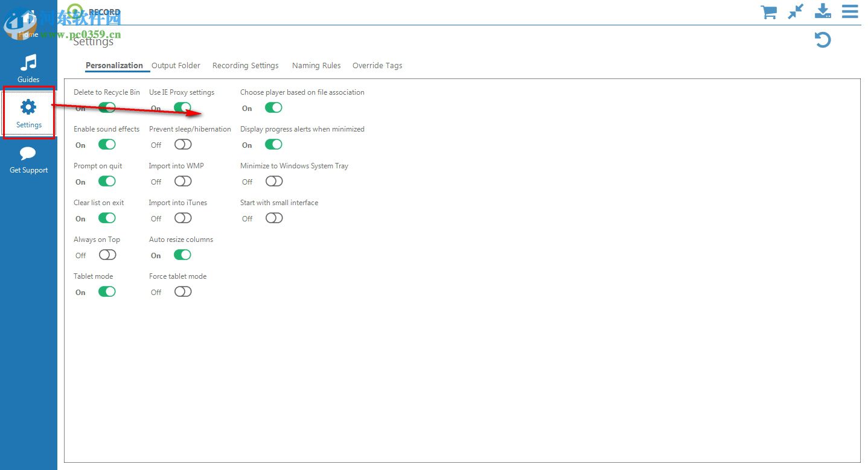Click the 'Auto resize columns' label text
Image resolution: width=868 pixels, height=470 pixels.
coord(181,240)
